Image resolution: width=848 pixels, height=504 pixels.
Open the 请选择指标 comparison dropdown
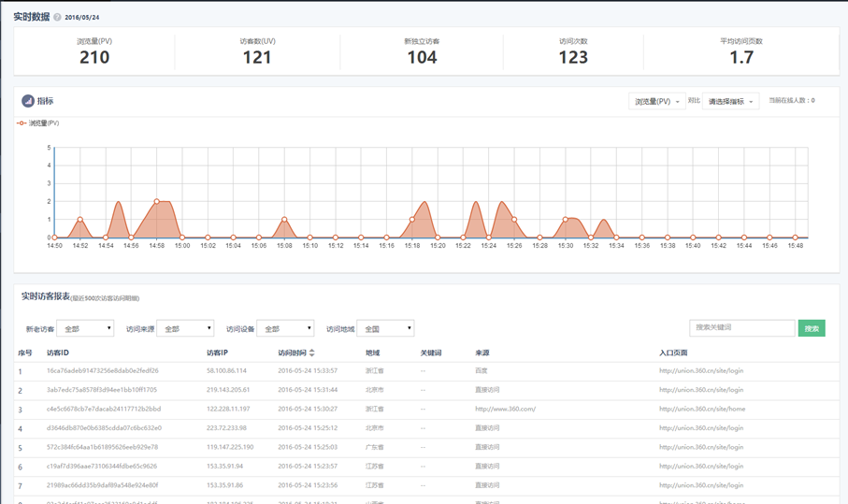(730, 101)
